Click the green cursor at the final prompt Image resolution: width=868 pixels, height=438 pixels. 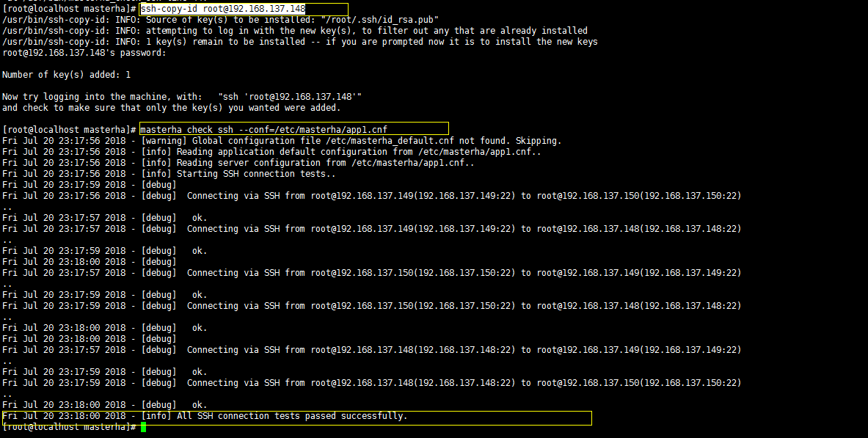(x=143, y=427)
